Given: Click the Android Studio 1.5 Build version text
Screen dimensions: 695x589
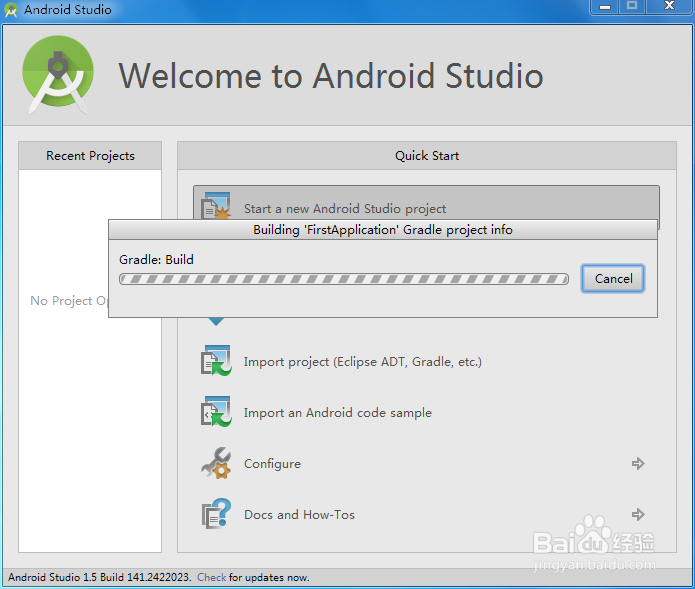Looking at the screenshot, I should point(99,577).
